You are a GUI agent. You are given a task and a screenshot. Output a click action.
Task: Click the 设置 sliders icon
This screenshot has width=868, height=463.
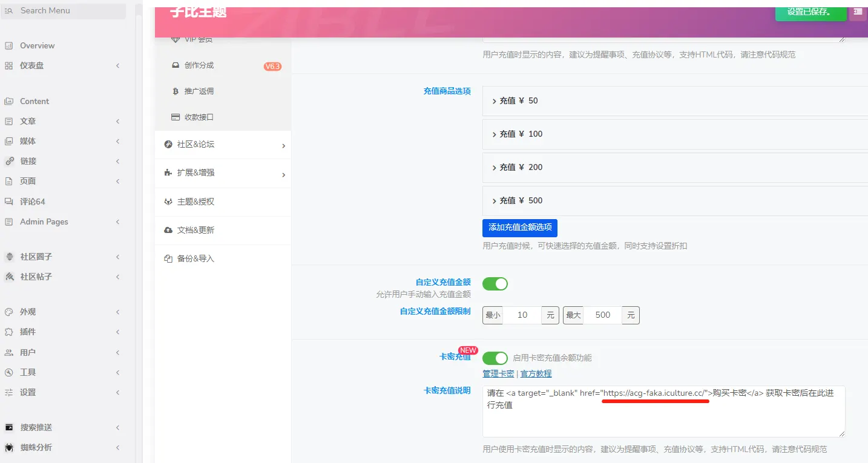(x=8, y=392)
